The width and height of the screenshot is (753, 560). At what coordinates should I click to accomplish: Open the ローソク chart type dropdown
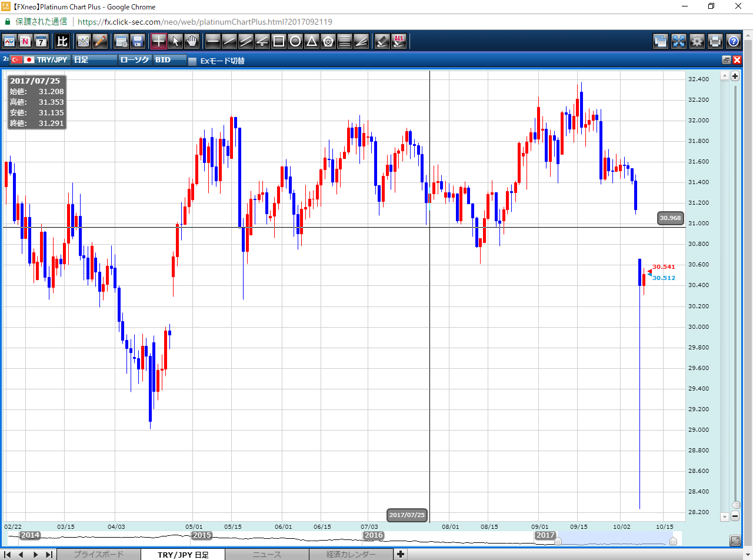click(x=135, y=60)
